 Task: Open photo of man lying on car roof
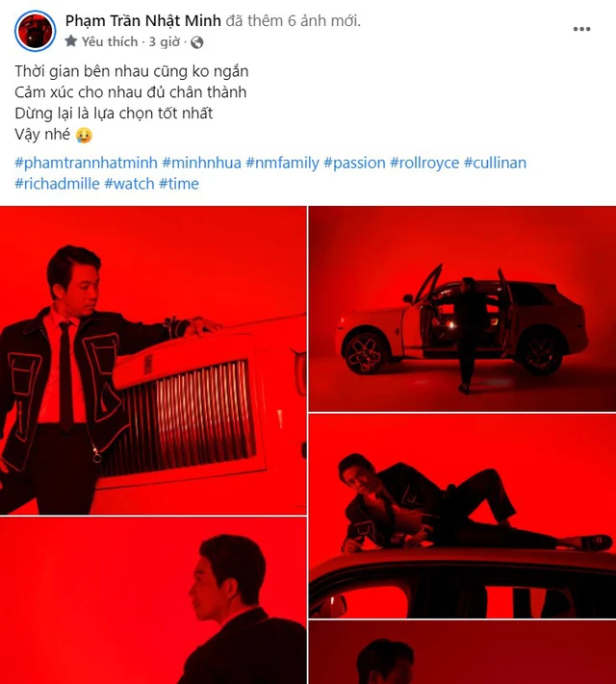point(462,516)
